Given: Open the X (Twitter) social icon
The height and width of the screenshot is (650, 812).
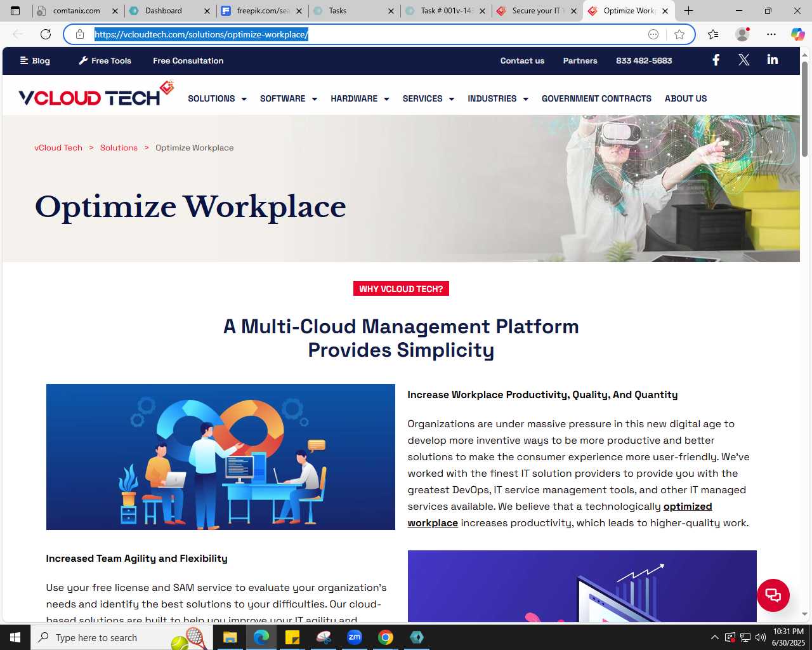Looking at the screenshot, I should tap(744, 60).
